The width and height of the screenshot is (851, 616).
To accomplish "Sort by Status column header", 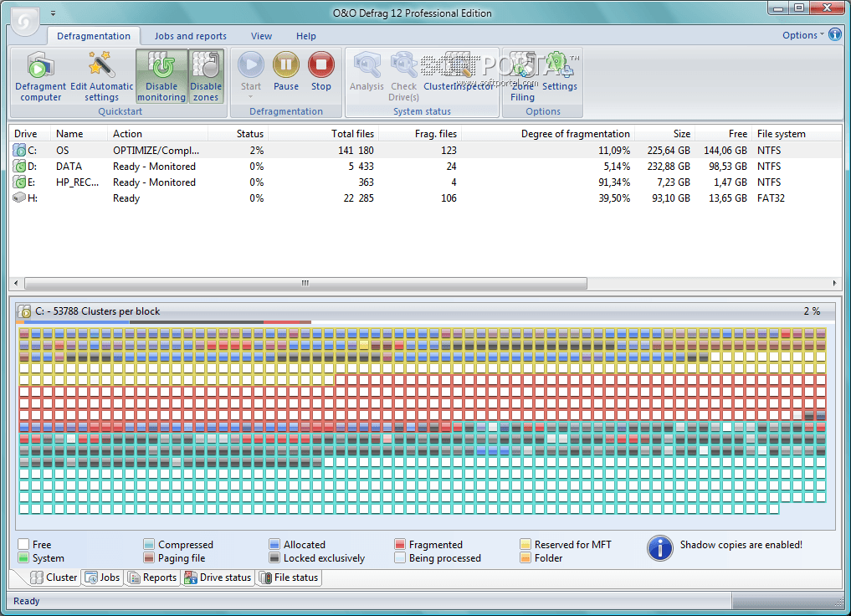I will point(238,134).
